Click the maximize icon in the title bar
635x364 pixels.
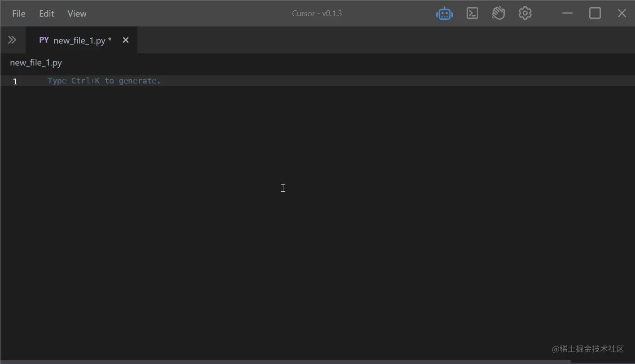(595, 13)
